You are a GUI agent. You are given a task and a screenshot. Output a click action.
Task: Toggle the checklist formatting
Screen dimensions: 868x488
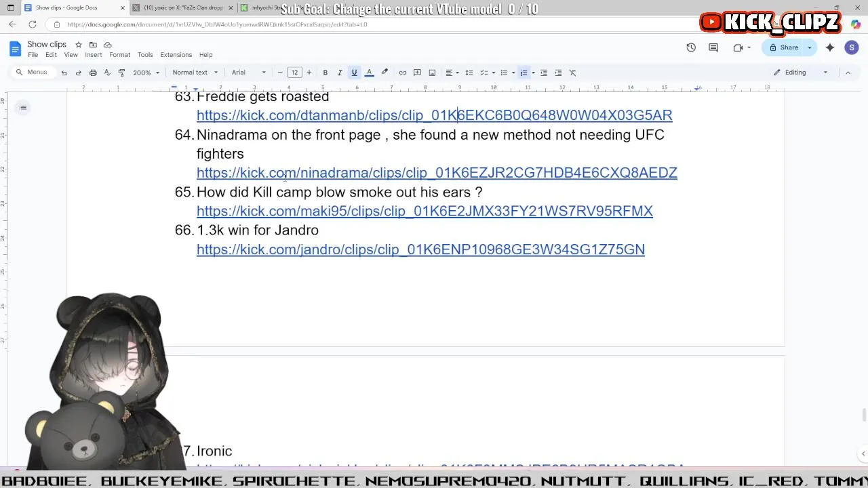pos(484,73)
